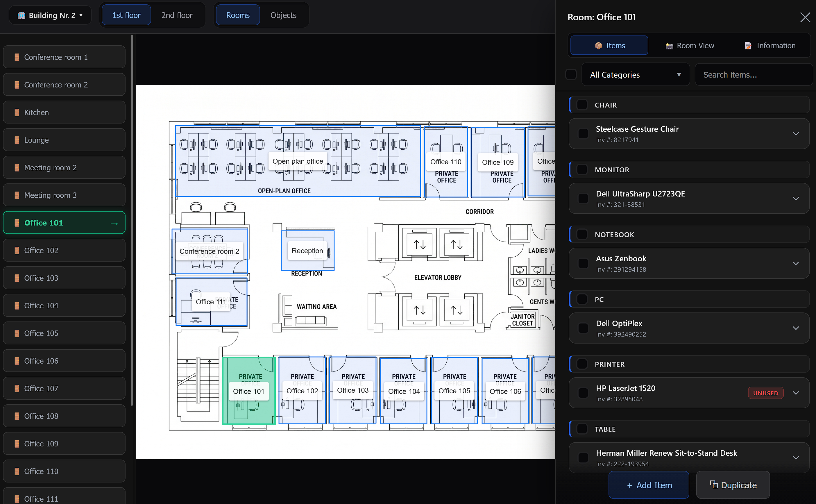Click the door icon beside Office 104

tap(17, 306)
